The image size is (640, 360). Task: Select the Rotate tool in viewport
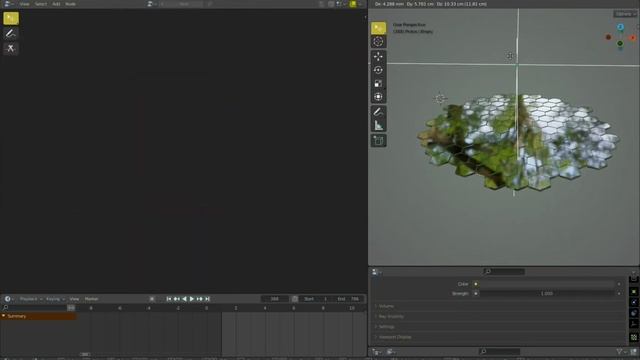click(378, 70)
